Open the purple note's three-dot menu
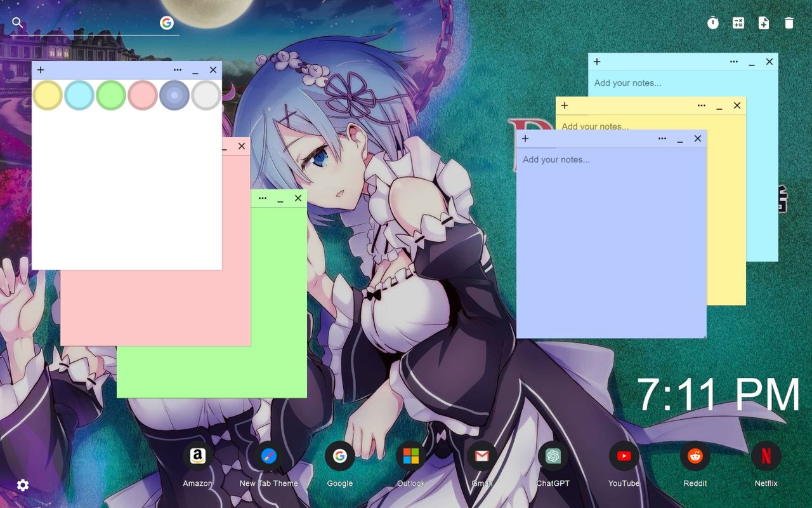The width and height of the screenshot is (812, 508). point(662,138)
